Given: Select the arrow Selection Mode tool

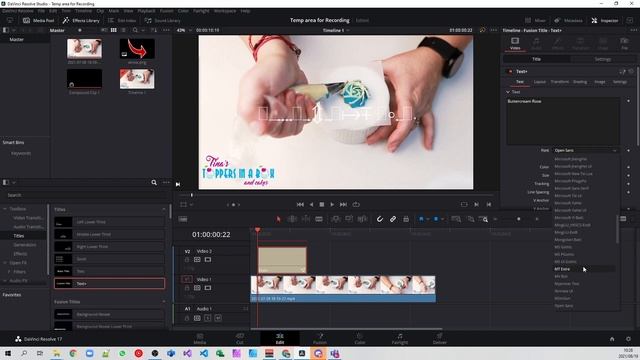Looking at the screenshot, I should click(278, 219).
